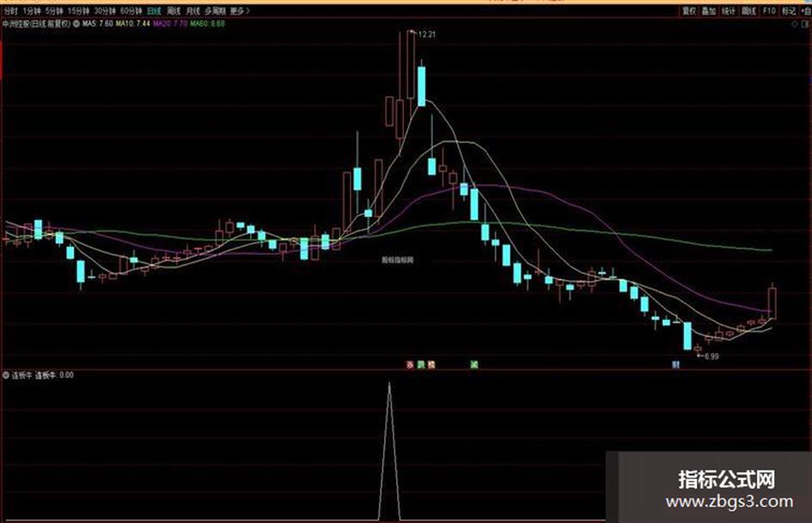Click the diamond icon at chart top right
The width and height of the screenshot is (812, 523).
(795, 24)
